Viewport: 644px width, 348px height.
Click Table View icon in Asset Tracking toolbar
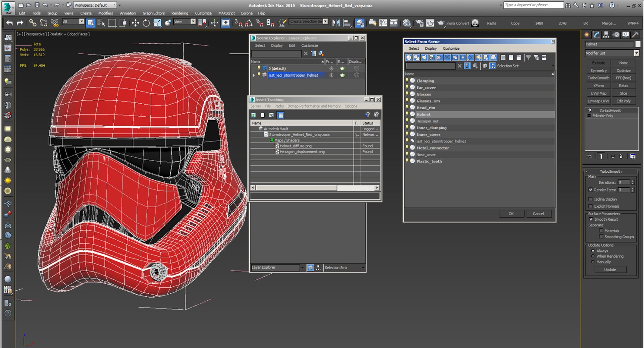[281, 115]
